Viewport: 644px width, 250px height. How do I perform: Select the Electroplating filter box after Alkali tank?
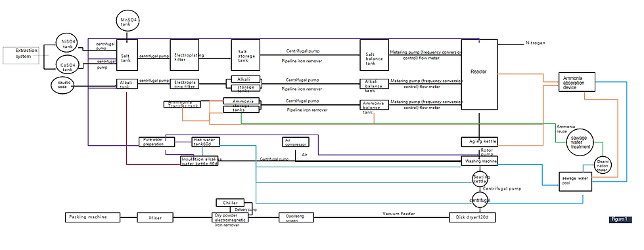point(184,84)
